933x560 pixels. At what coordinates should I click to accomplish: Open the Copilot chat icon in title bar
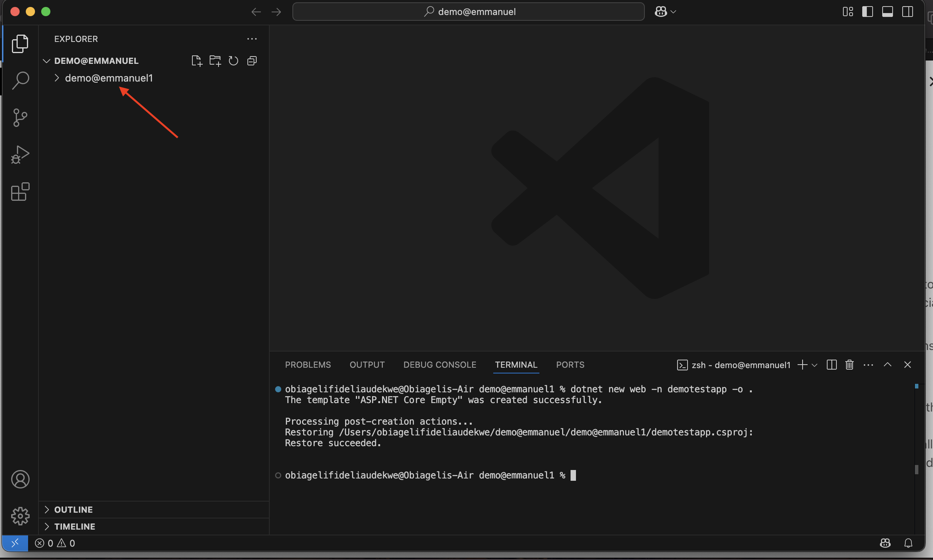click(x=661, y=12)
